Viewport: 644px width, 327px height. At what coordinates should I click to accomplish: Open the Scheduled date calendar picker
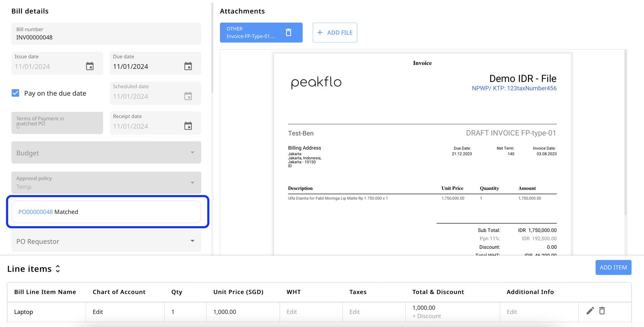(x=189, y=96)
